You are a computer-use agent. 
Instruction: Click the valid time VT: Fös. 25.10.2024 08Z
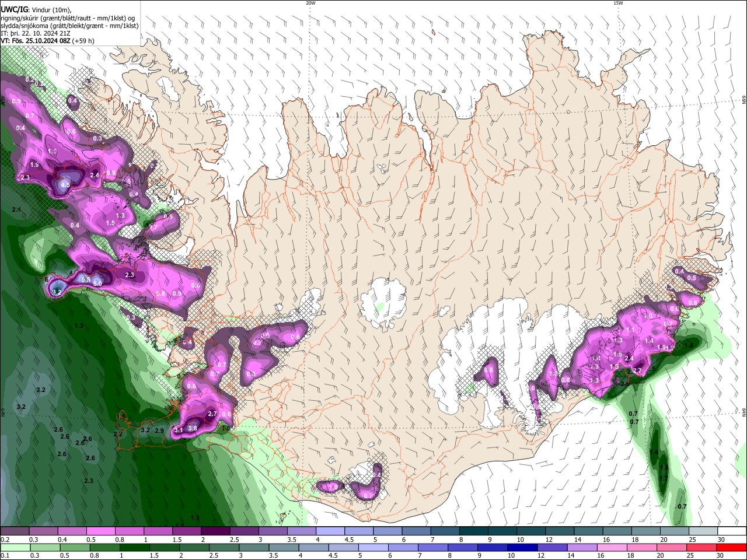tap(35, 41)
